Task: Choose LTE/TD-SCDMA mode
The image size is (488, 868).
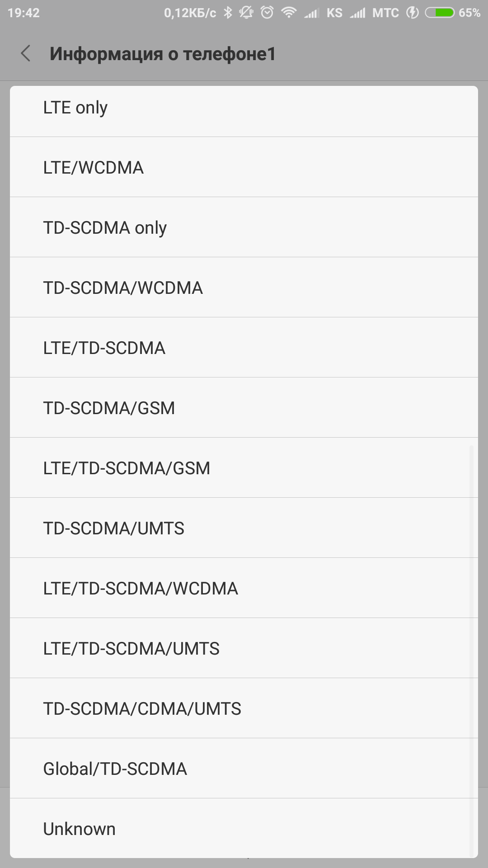Action: point(244,348)
